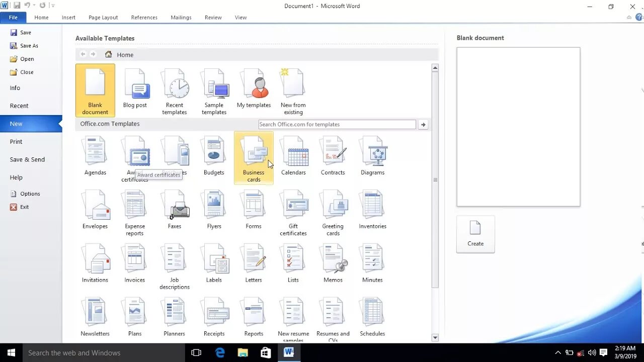The height and width of the screenshot is (362, 644).
Task: Switch to the Mailings tab
Action: pos(181,18)
